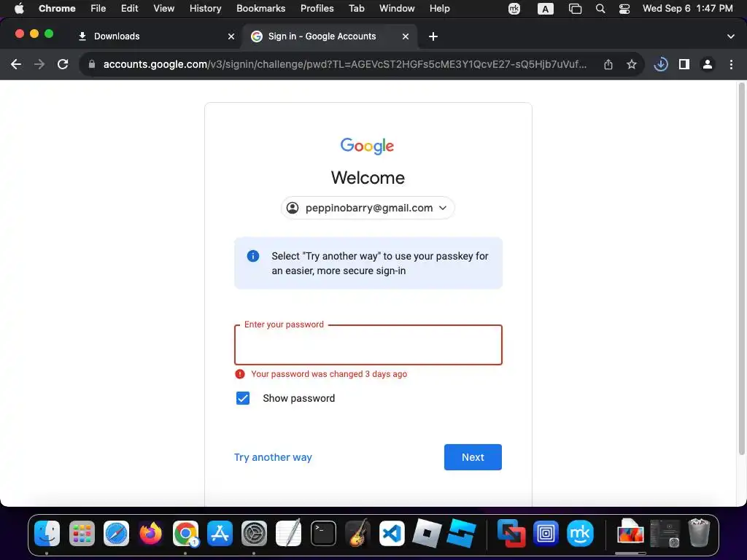Click the blue Next button
The width and height of the screenshot is (747, 560).
pos(473,457)
